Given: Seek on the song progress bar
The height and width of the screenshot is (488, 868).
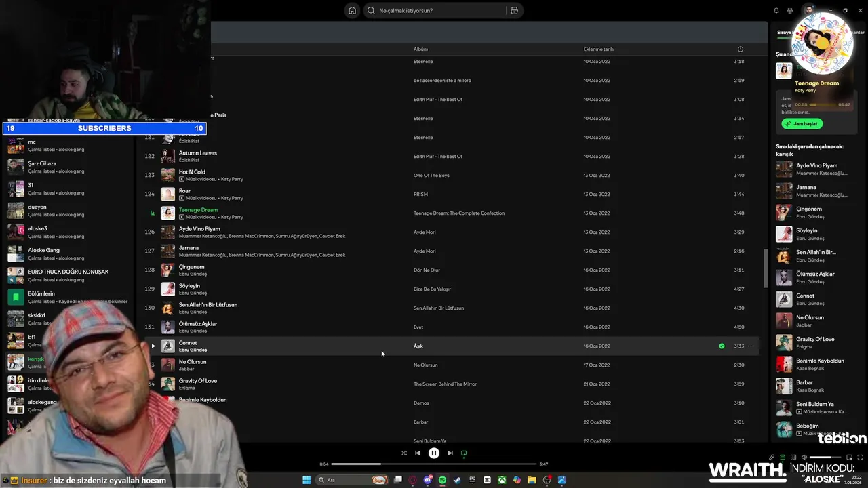Looking at the screenshot, I should (434, 464).
